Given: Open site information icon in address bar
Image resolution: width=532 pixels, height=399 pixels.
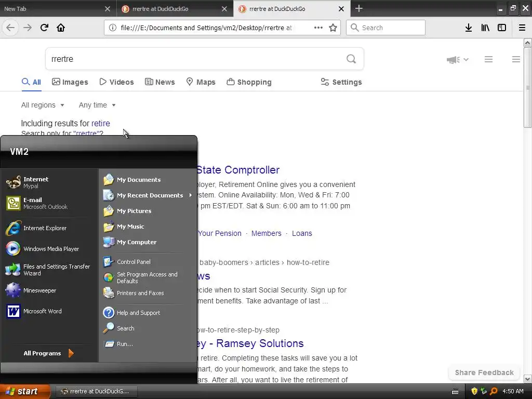Looking at the screenshot, I should click(113, 28).
